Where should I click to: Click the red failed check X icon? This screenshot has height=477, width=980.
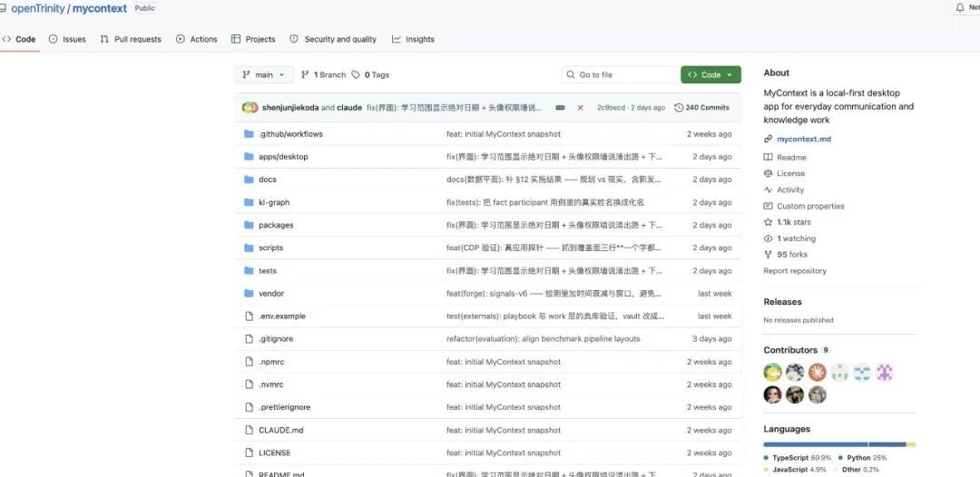tap(580, 107)
